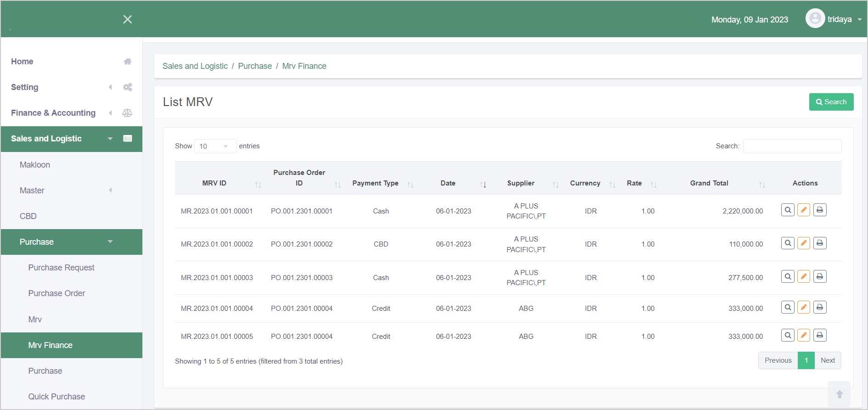View details of MR.2023.01.001.00005 with magnifier
This screenshot has height=410, width=868.
coord(788,336)
